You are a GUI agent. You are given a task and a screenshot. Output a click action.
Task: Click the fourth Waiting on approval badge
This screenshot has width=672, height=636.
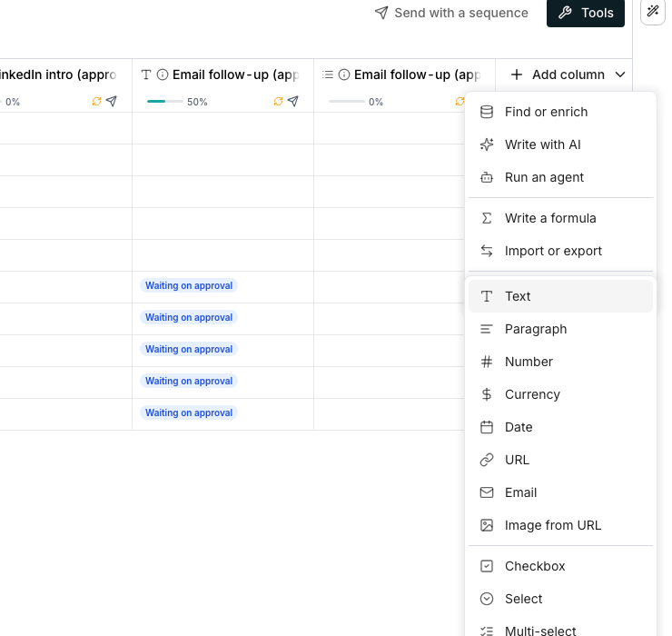pos(189,381)
